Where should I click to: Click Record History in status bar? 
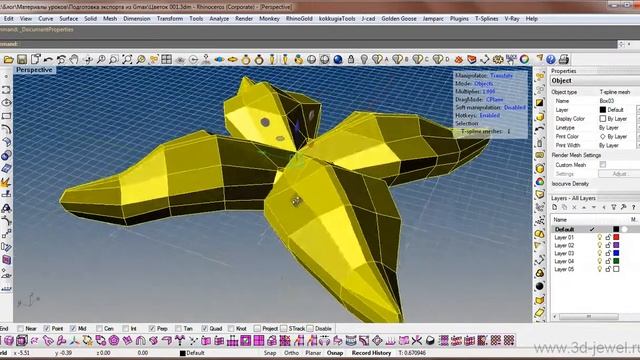click(371, 353)
